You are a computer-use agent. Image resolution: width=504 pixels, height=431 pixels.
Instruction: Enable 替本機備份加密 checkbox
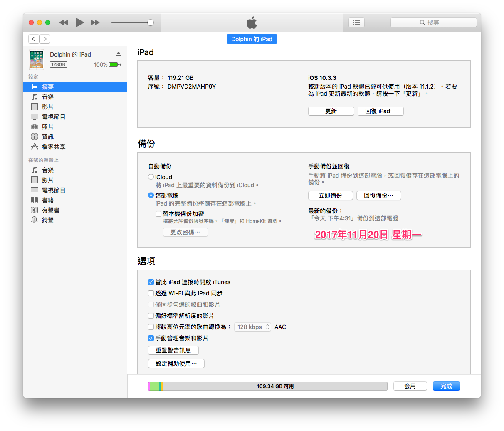pyautogui.click(x=158, y=214)
